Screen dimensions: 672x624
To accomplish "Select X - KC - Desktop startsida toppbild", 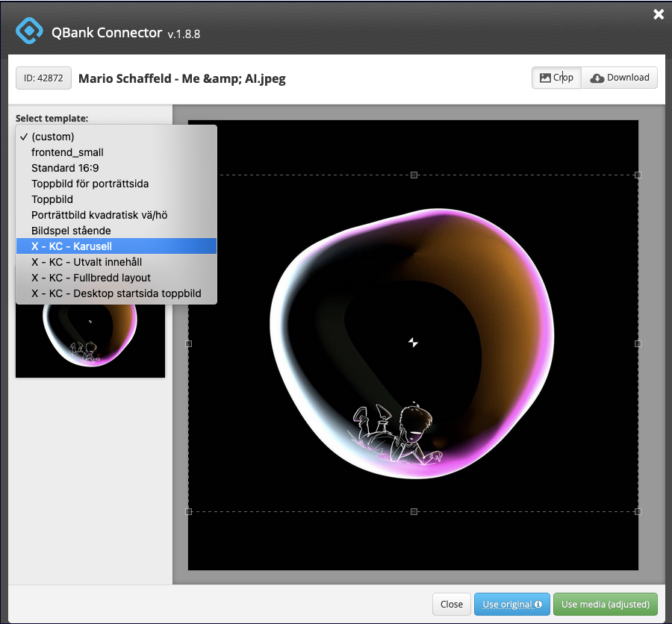I will coord(116,293).
